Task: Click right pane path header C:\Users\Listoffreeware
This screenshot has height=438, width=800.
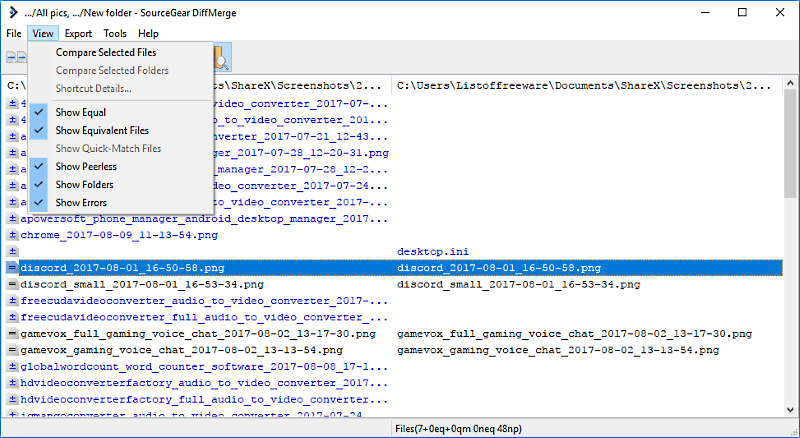Action: pos(584,86)
